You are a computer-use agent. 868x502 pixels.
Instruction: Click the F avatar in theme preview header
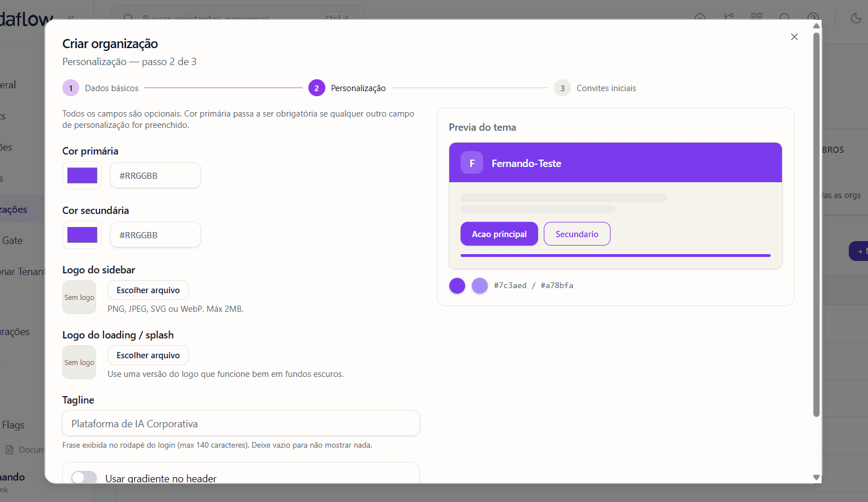(x=472, y=162)
